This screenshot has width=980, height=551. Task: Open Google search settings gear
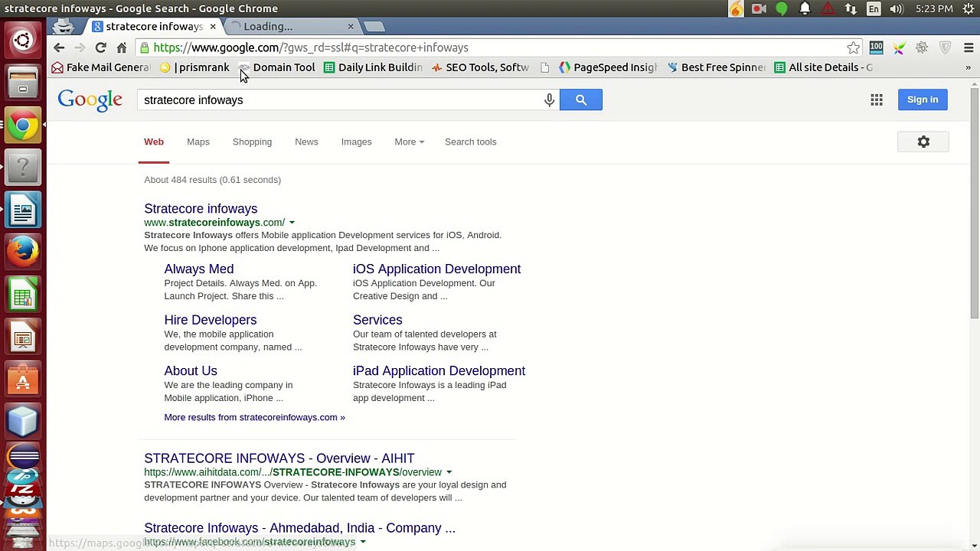923,142
